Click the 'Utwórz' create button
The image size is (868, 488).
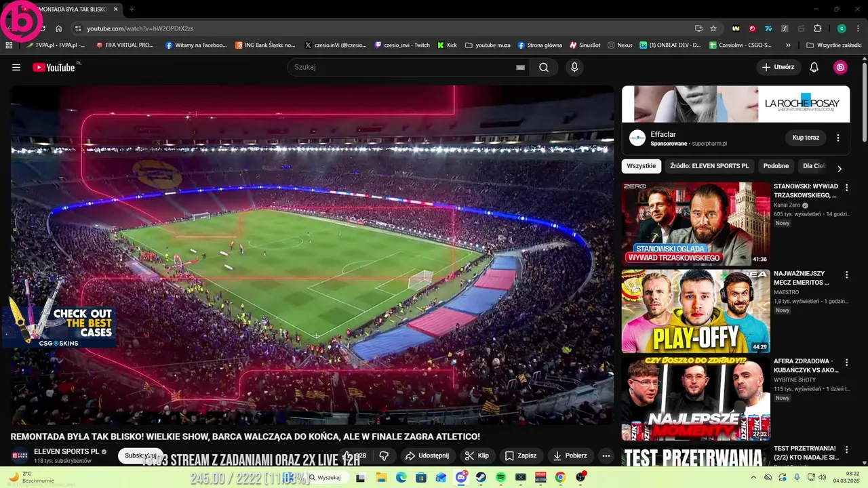(778, 67)
